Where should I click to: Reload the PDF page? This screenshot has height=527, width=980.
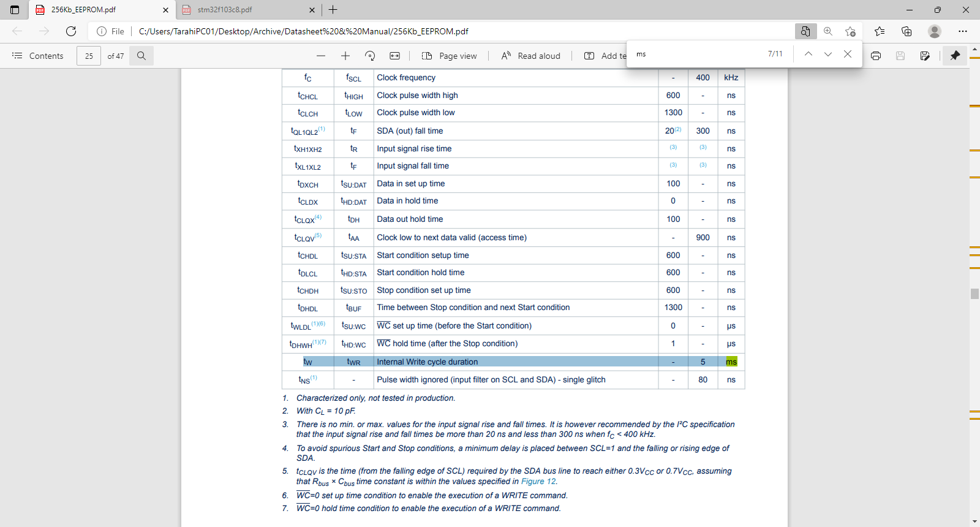71,31
